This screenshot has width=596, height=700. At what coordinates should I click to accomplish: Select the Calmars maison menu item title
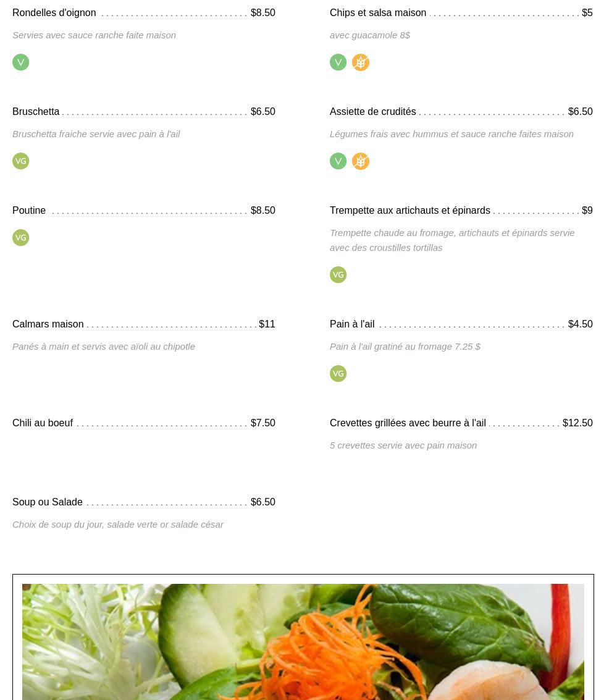point(48,324)
